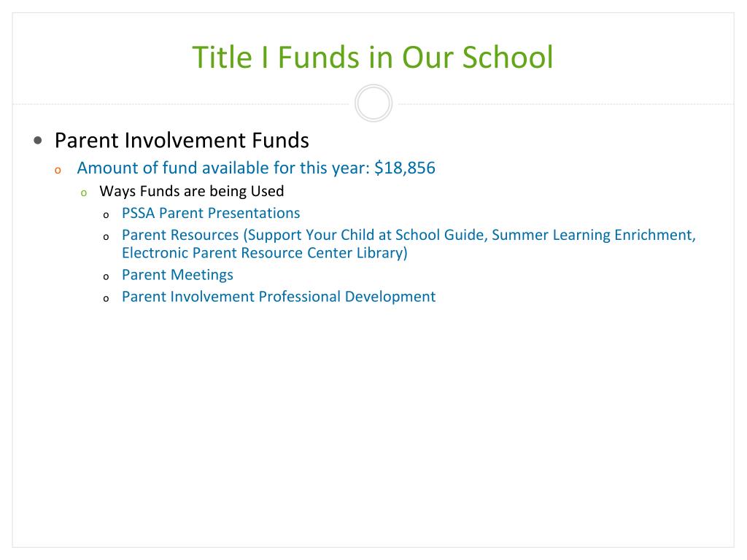Click 'Parent Involvement Professional Development' item
This screenshot has height=560, width=747.
pos(279,297)
